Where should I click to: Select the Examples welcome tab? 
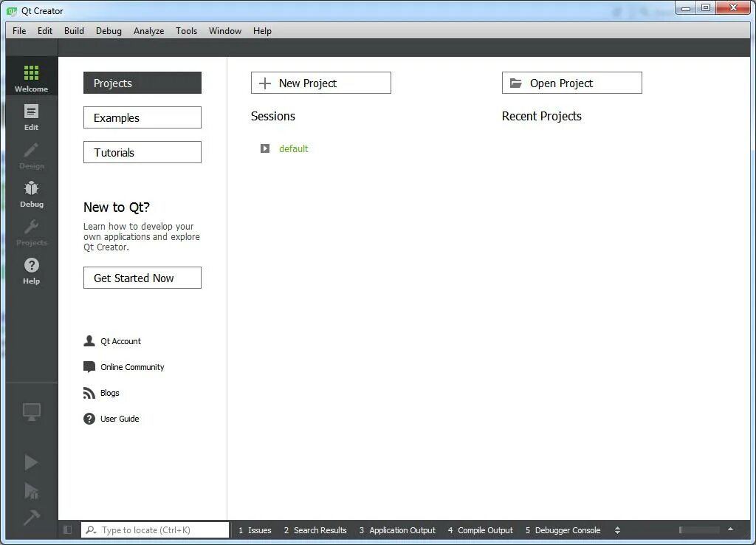point(142,117)
